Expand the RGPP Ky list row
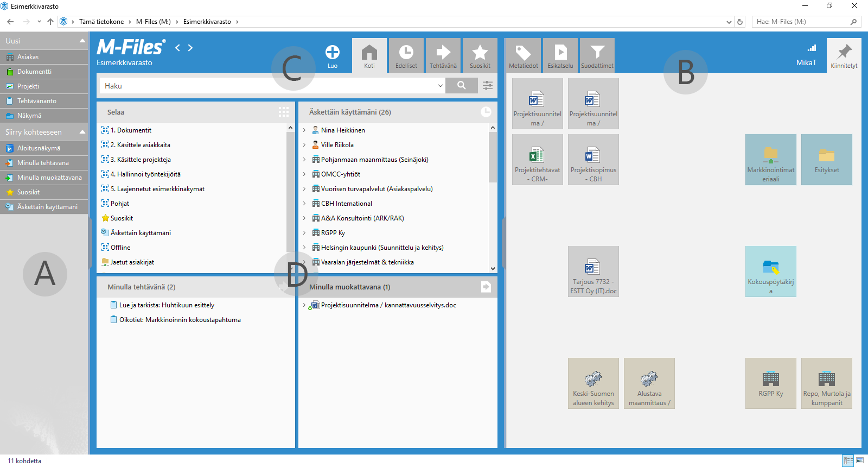This screenshot has height=467, width=868. pyautogui.click(x=304, y=233)
